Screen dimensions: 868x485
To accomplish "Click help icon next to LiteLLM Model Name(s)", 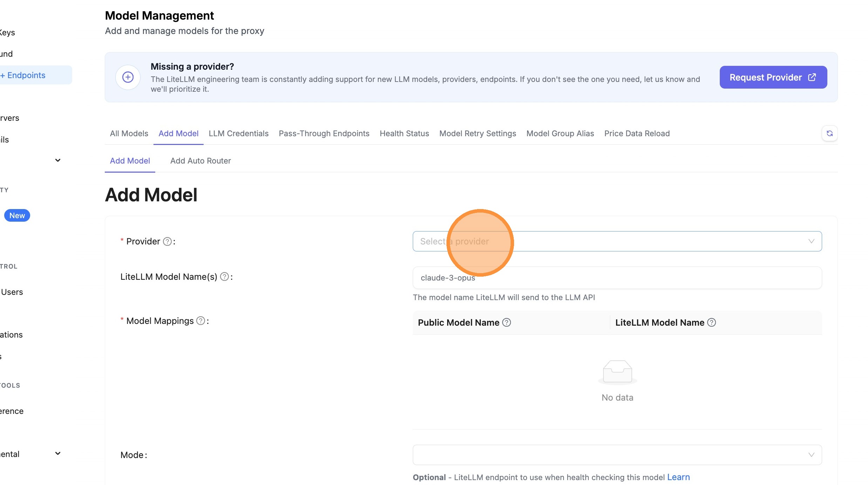I will pos(224,277).
